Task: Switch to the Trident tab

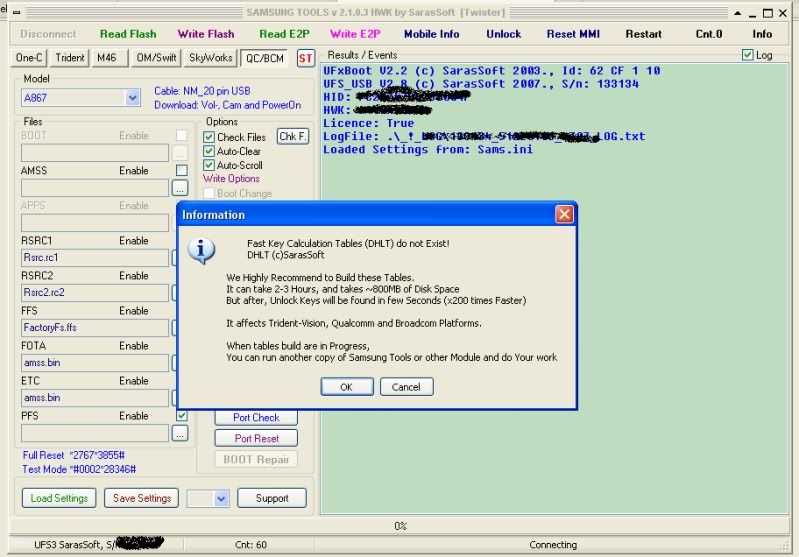Action: click(70, 58)
